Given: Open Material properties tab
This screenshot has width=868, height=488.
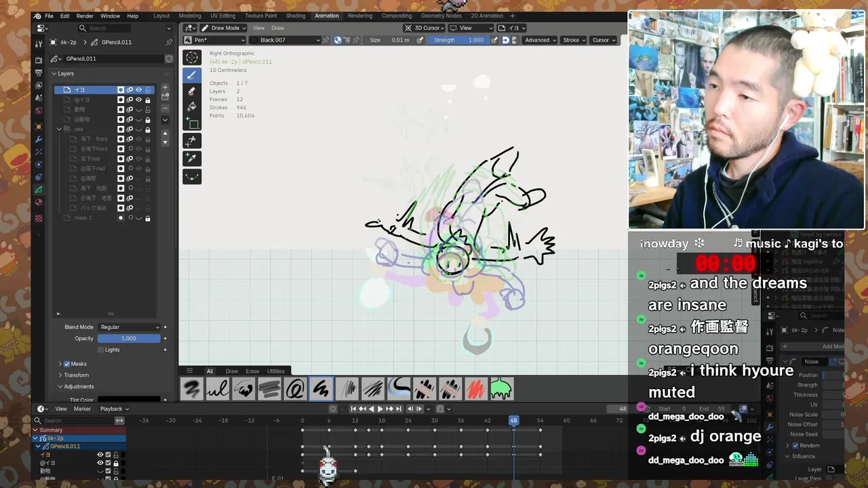Looking at the screenshot, I should 39,202.
